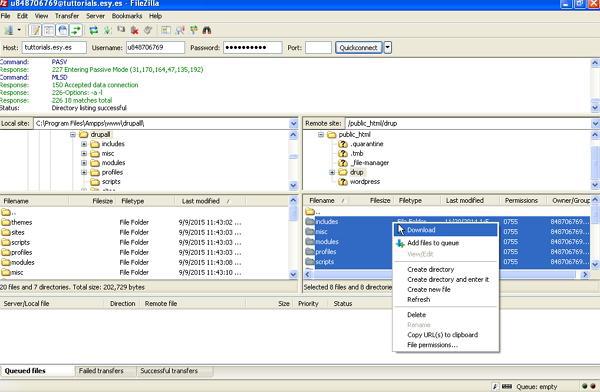Select the scripts folder in local tree
600x392 pixels.
coord(111,181)
